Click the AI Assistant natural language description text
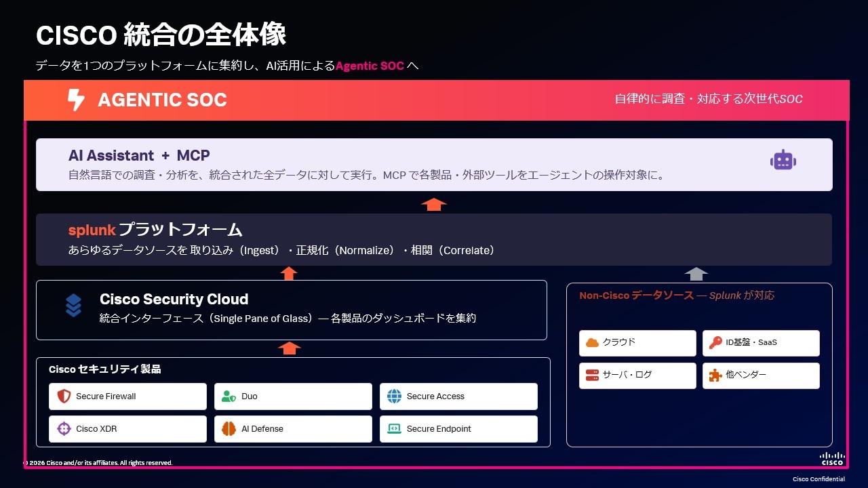The width and height of the screenshot is (868, 488). pos(366,175)
